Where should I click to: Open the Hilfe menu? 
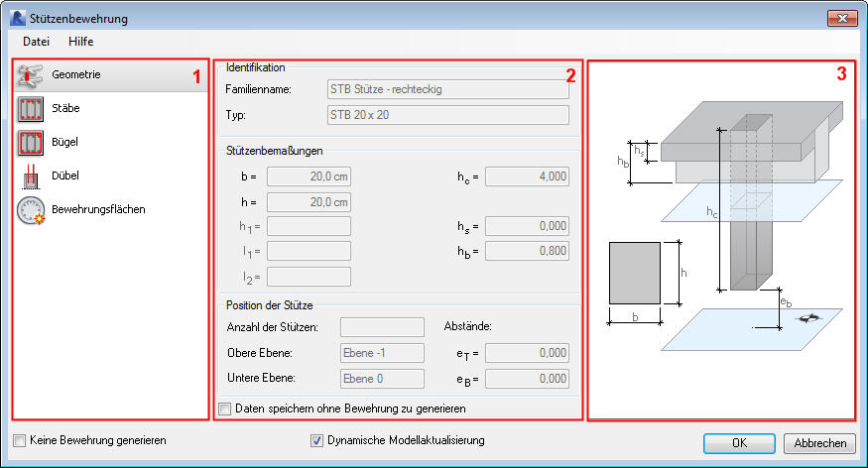click(80, 42)
